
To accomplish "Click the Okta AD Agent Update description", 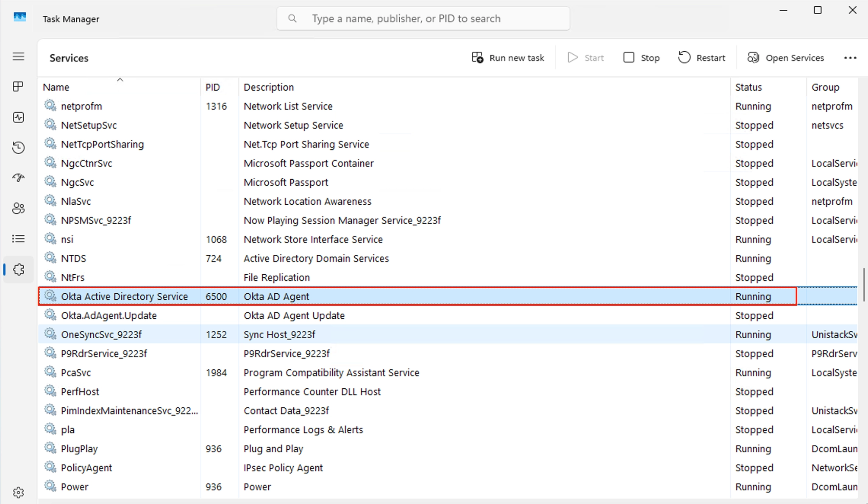I will coord(294,316).
